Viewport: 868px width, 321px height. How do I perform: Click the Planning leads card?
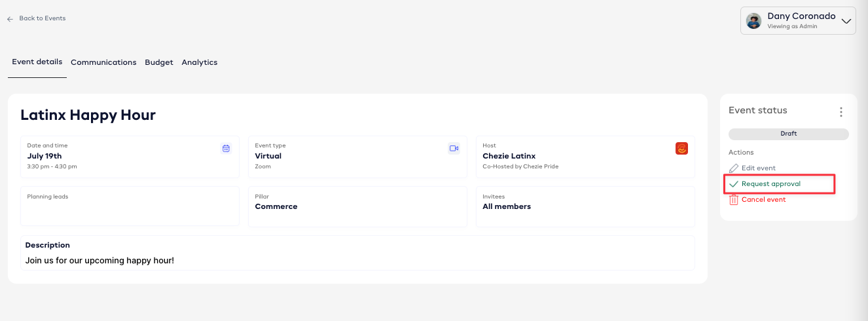[130, 206]
